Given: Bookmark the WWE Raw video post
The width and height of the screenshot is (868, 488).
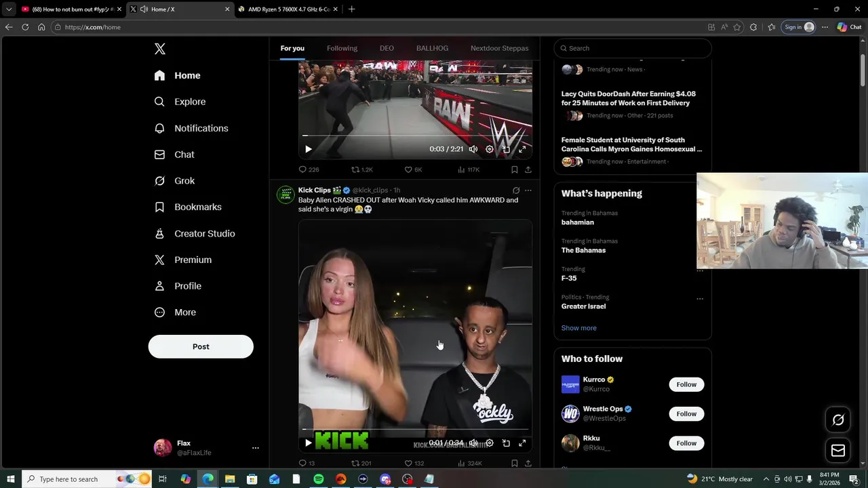Looking at the screenshot, I should click(x=515, y=169).
